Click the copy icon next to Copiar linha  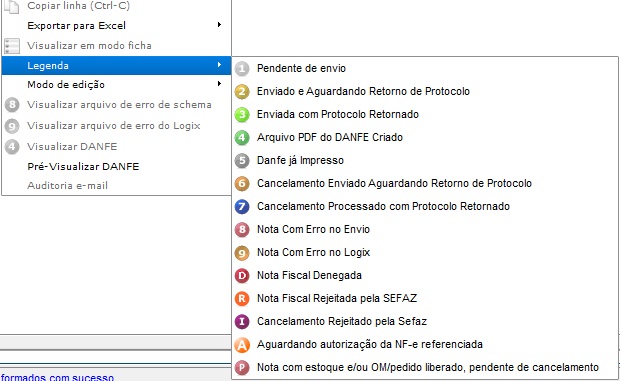[12, 6]
